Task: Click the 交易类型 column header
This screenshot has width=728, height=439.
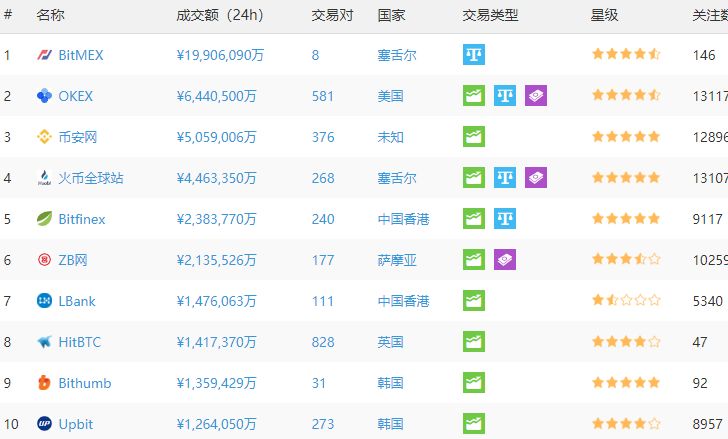Action: pyautogui.click(x=490, y=15)
